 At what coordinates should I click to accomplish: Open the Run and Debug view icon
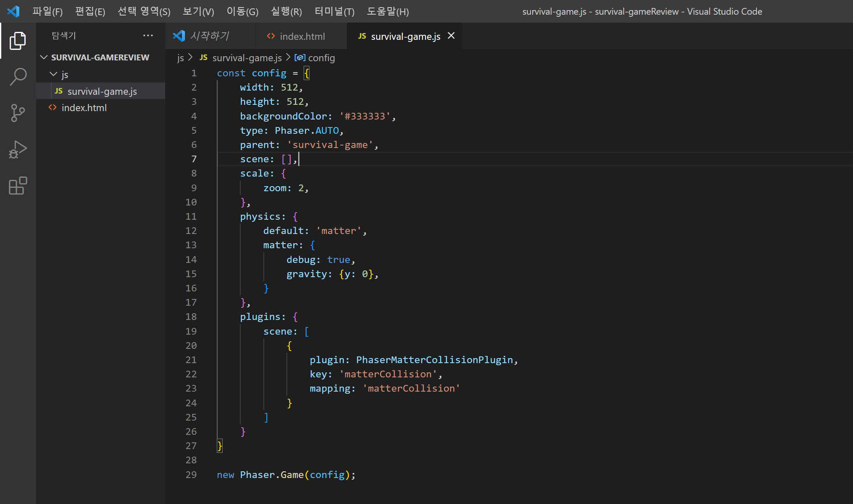(18, 150)
